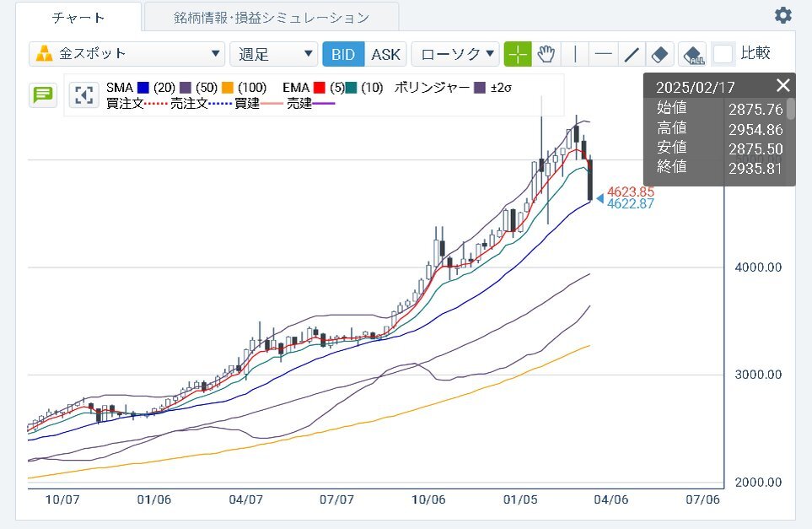Viewport: 812px width, 529px height.
Task: Click the green comment bubble icon
Action: click(x=41, y=94)
